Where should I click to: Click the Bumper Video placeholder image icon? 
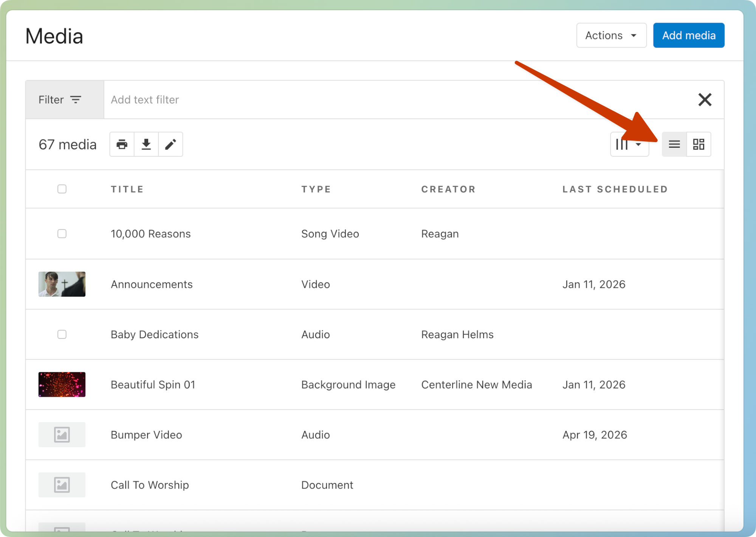pos(62,435)
